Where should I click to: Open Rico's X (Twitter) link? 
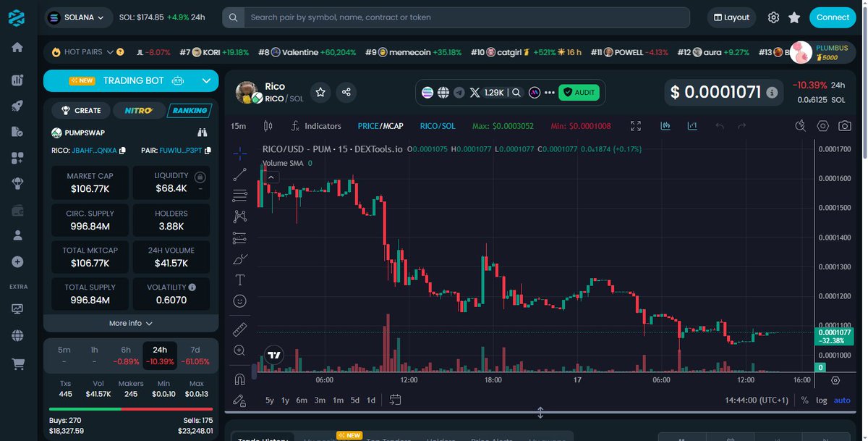[x=475, y=93]
